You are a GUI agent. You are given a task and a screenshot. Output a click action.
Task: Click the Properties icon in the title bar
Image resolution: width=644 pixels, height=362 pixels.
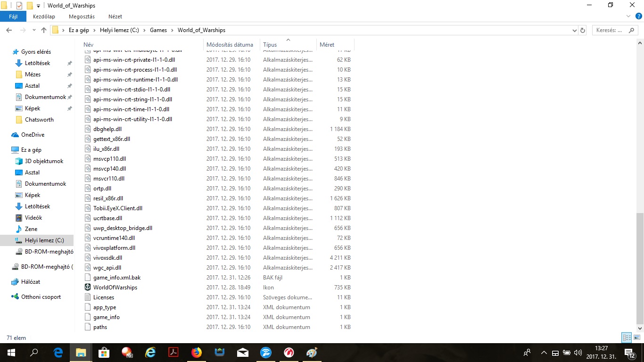[x=19, y=6]
